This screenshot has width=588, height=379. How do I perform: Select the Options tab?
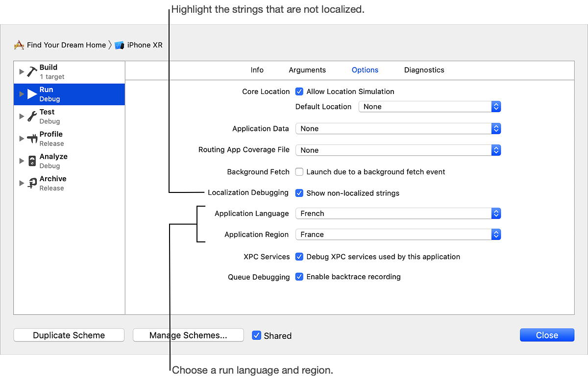[365, 70]
